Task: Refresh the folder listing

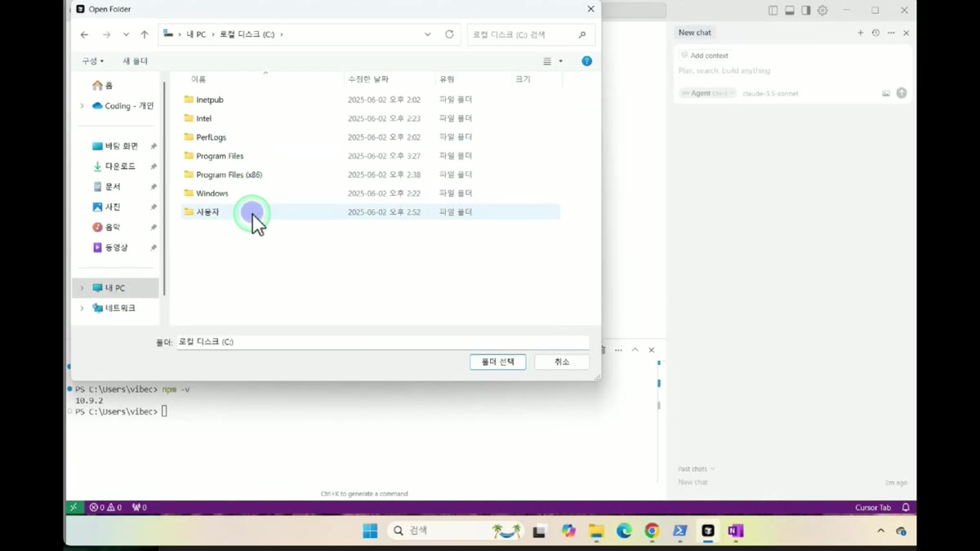Action: tap(449, 34)
